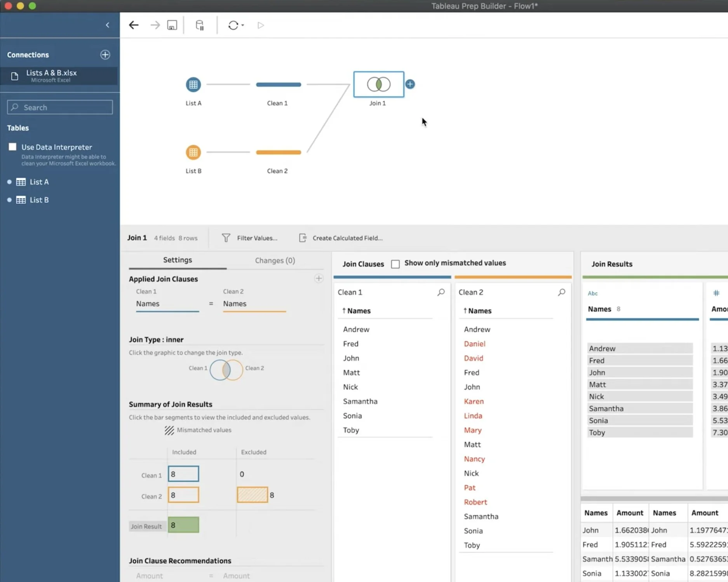Click the number data type icon on Amount
Screen dimensions: 728x582
[x=716, y=293]
